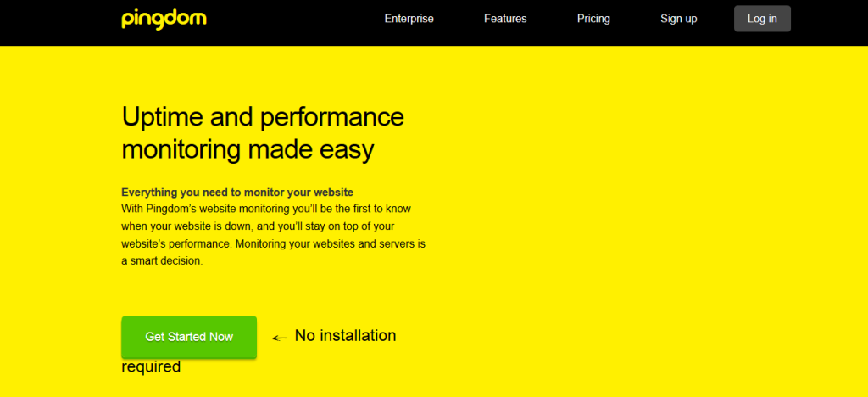Screen dimensions: 868x397
Task: Click empty black header between logo and Enterprise
Action: [288, 19]
